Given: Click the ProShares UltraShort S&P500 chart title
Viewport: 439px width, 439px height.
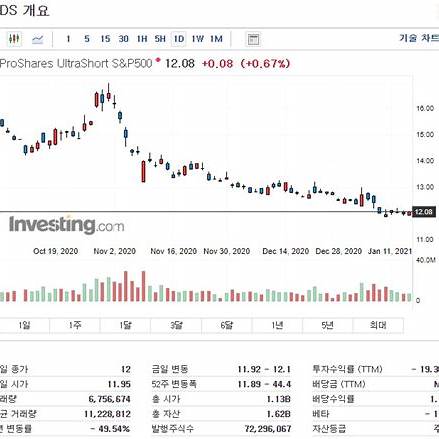Looking at the screenshot, I should point(76,63).
